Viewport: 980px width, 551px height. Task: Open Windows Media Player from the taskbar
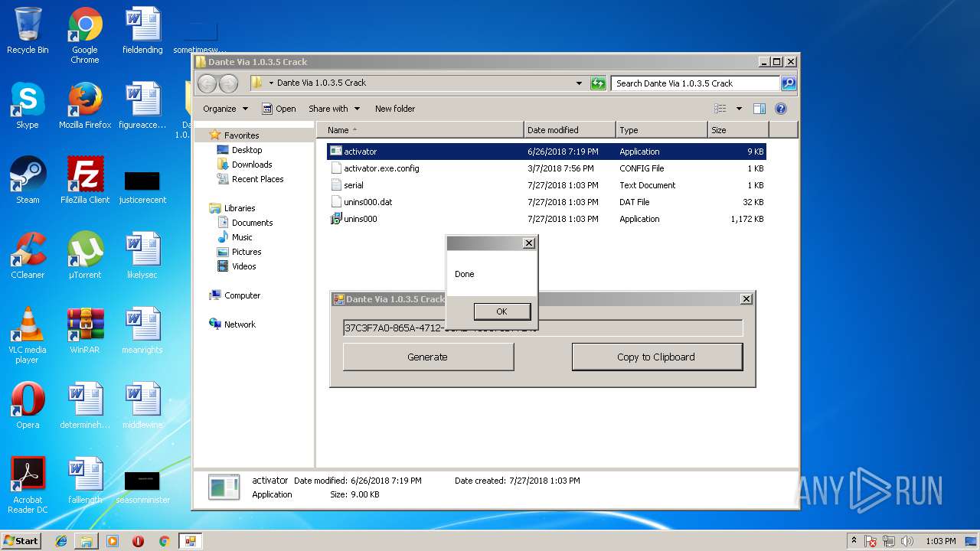point(113,541)
